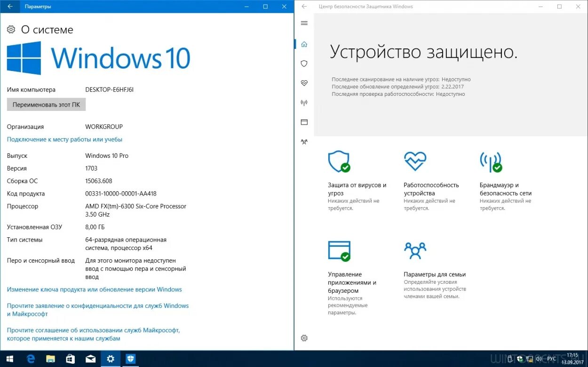Image resolution: width=588 pixels, height=367 pixels.
Task: Select the Home icon in Defender sidebar
Action: click(304, 44)
